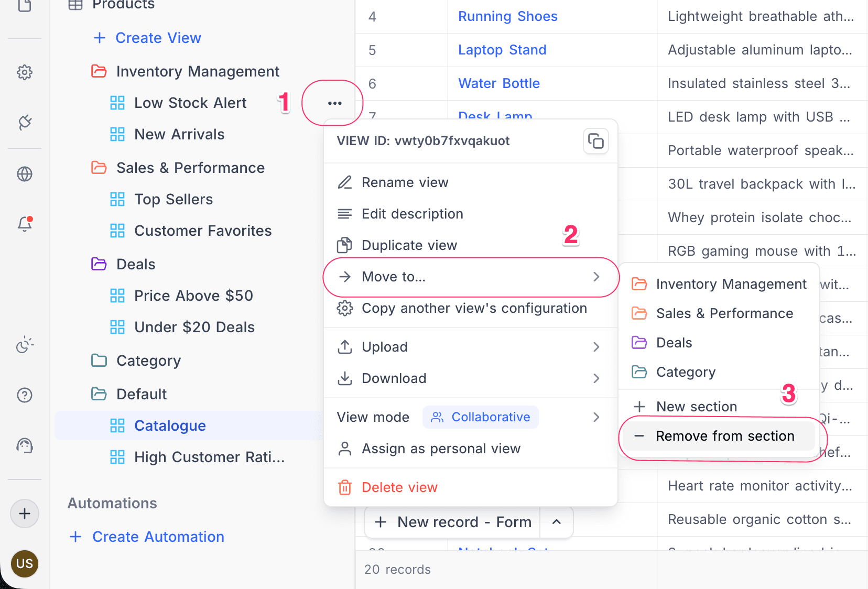Open the plug integrations icon
Screen dimensions: 868x589
[x=25, y=123]
